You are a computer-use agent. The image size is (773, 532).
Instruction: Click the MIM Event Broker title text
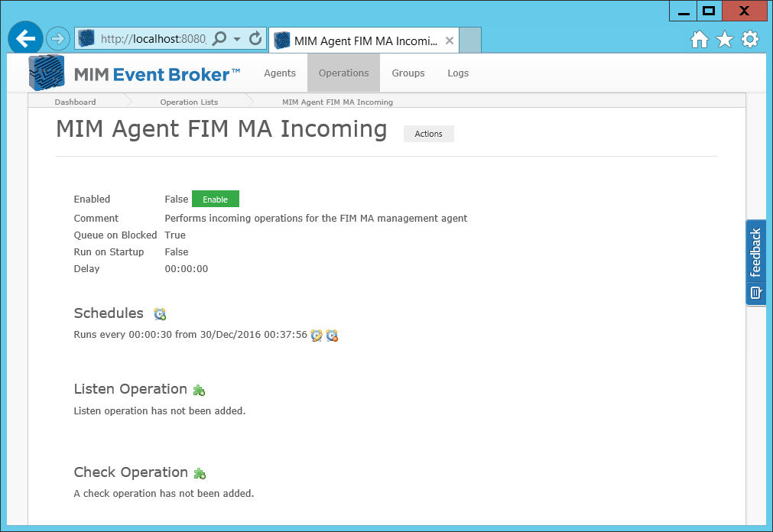(157, 74)
